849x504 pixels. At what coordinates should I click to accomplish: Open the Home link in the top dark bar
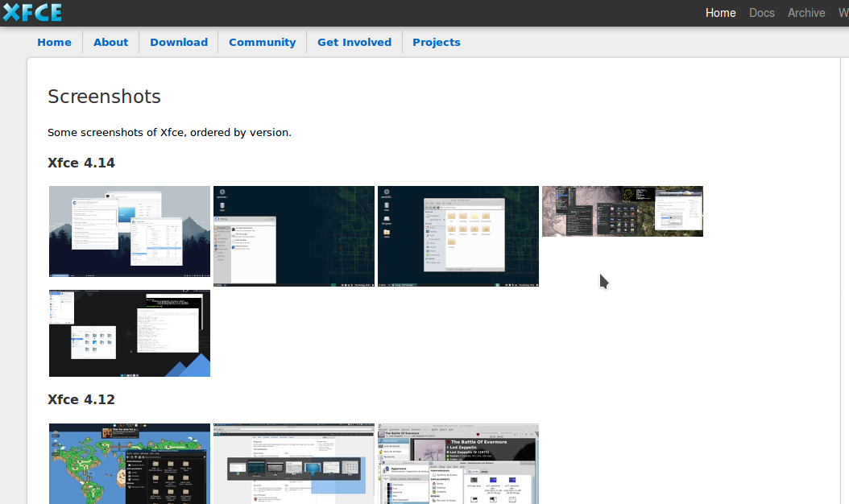(720, 13)
